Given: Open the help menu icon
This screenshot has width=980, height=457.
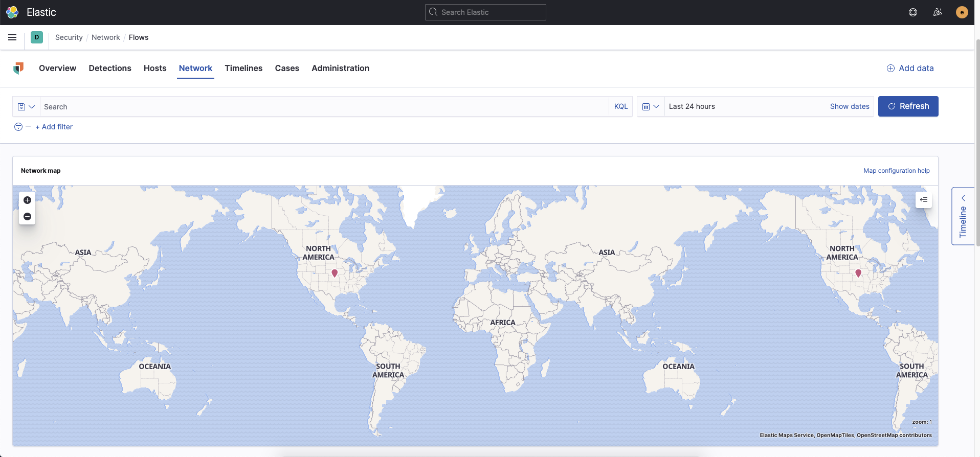Looking at the screenshot, I should point(913,12).
